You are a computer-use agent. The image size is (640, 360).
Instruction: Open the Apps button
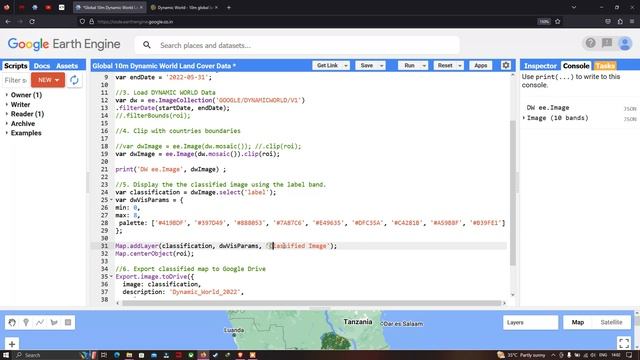click(x=480, y=66)
